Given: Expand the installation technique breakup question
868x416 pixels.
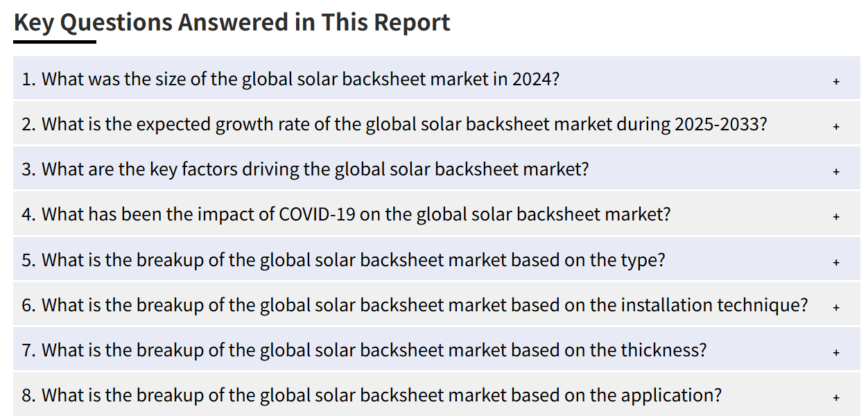Looking at the screenshot, I should [437, 304].
